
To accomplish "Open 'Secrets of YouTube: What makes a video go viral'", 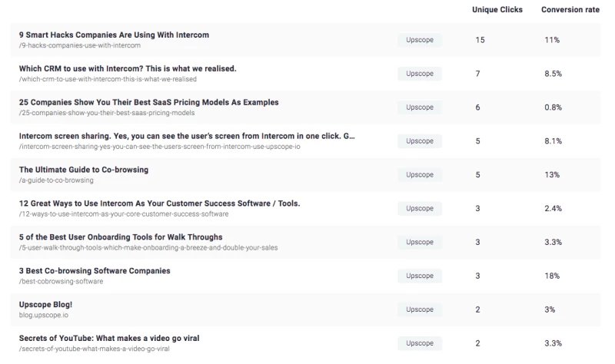I will coord(110,339).
